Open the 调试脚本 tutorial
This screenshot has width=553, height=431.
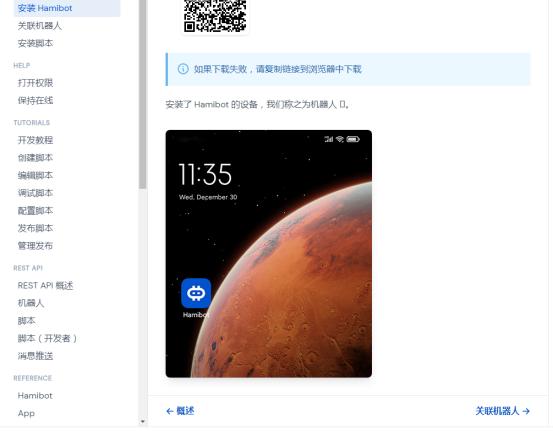tap(35, 193)
